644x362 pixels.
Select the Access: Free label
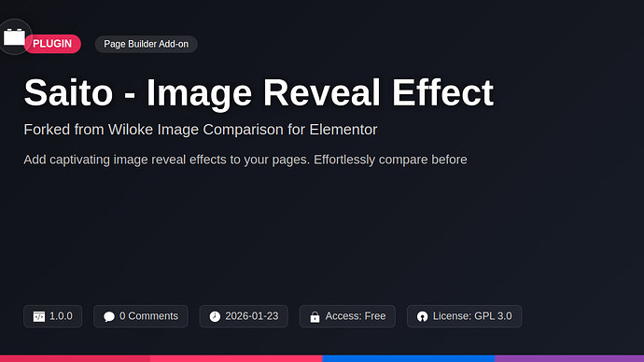pyautogui.click(x=356, y=316)
